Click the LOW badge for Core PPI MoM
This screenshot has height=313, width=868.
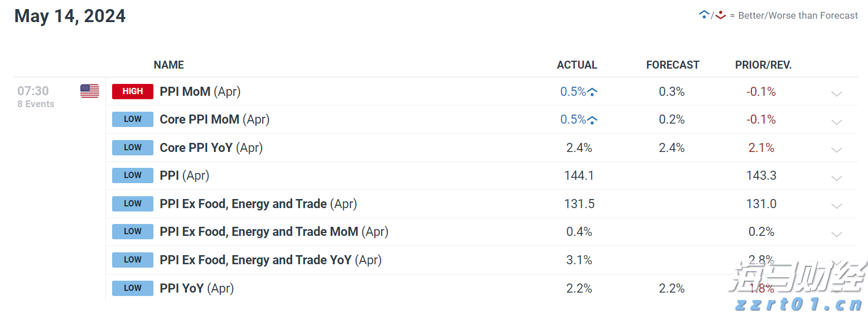pos(132,119)
